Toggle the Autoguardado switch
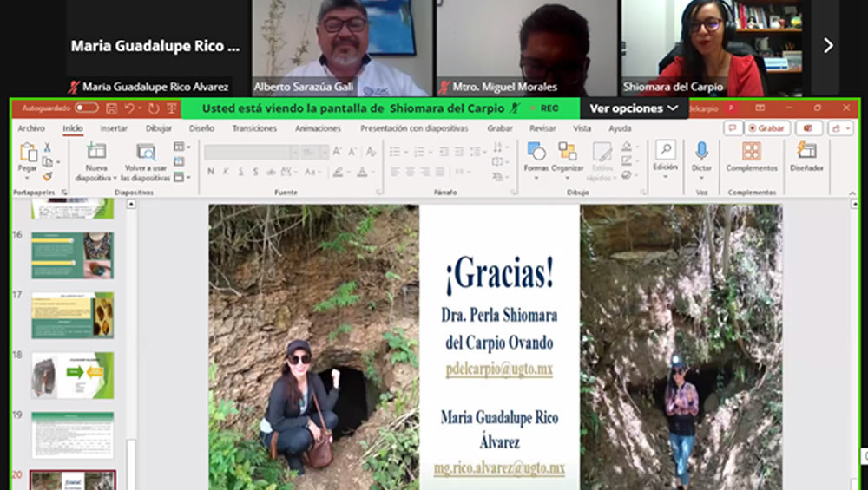868x490 pixels. [86, 108]
